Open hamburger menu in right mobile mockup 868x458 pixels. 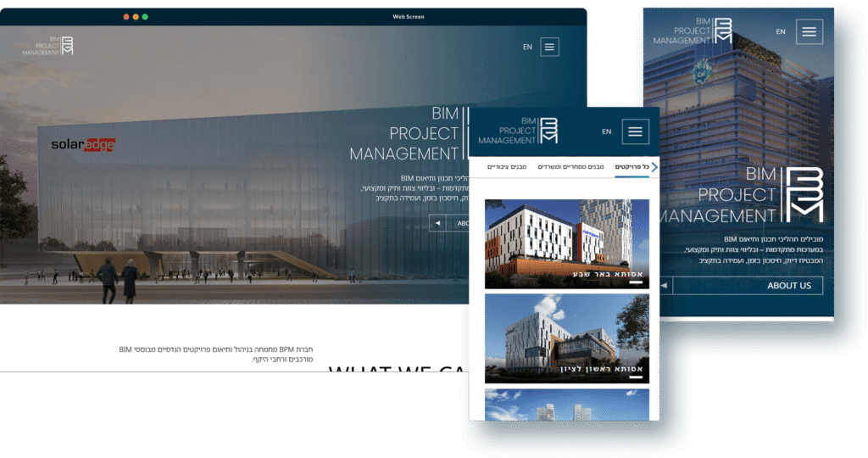[809, 31]
